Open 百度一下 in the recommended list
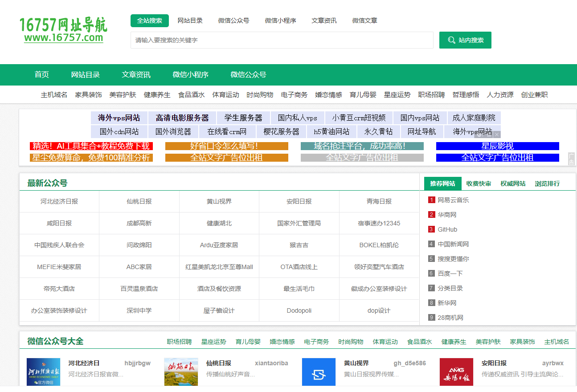This screenshot has height=392, width=577. (x=450, y=274)
